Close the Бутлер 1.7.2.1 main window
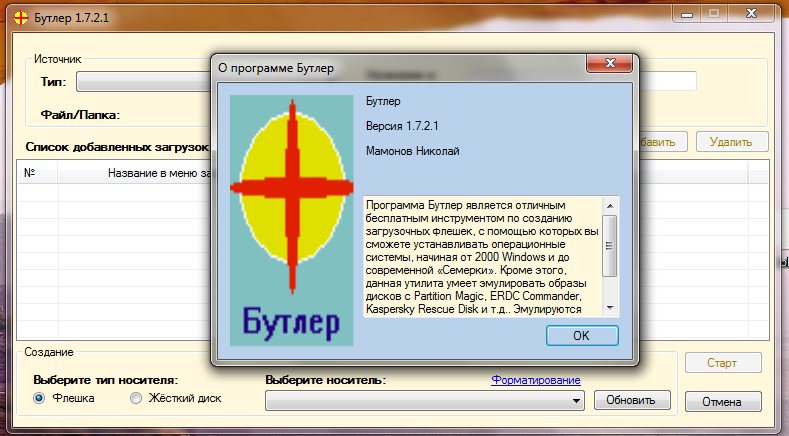789x436 pixels. [x=751, y=14]
